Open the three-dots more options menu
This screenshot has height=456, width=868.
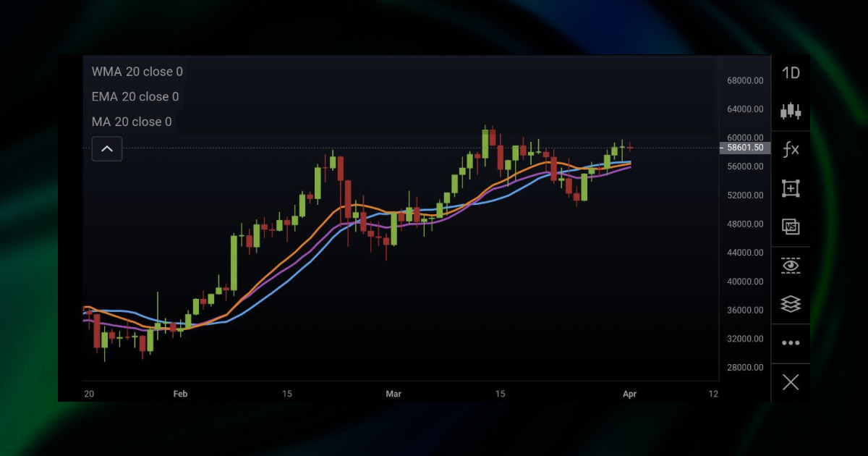[791, 343]
